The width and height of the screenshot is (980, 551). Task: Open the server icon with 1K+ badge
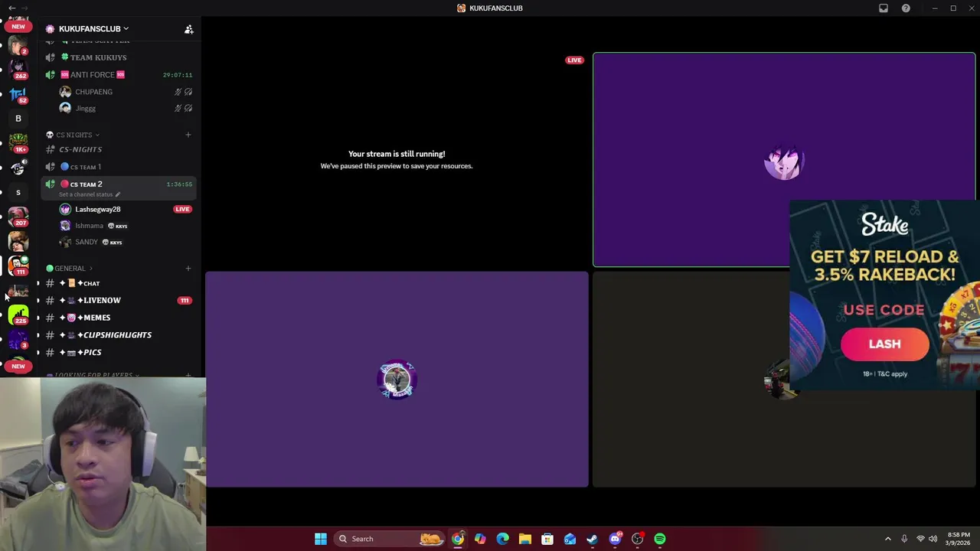click(18, 143)
